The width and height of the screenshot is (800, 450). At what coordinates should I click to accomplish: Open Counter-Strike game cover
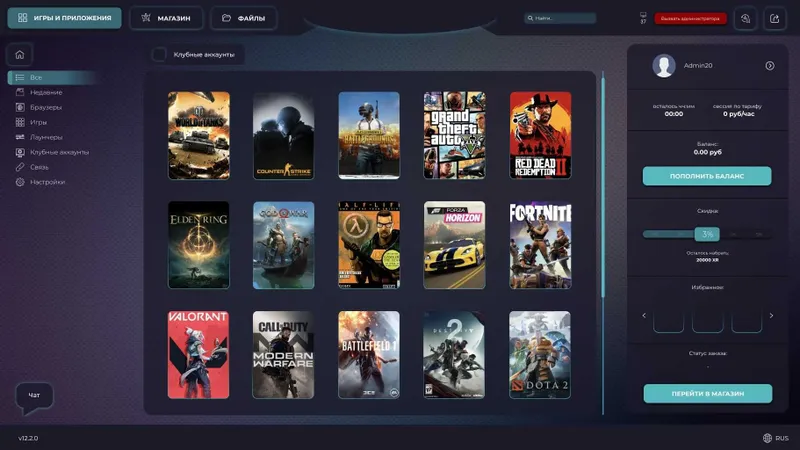click(284, 135)
